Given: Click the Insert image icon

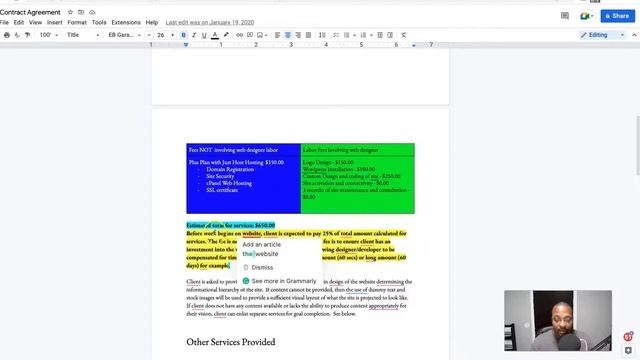Looking at the screenshot, I should tap(260, 35).
